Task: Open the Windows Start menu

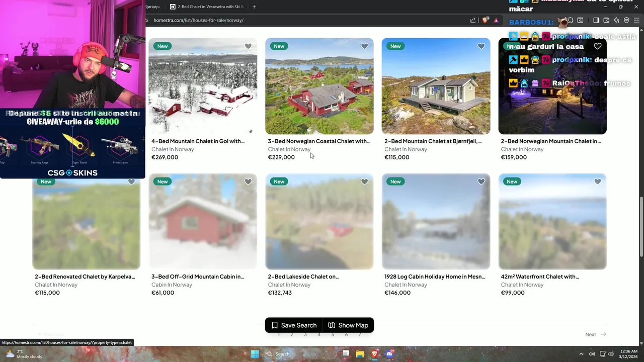Action: [x=255, y=354]
